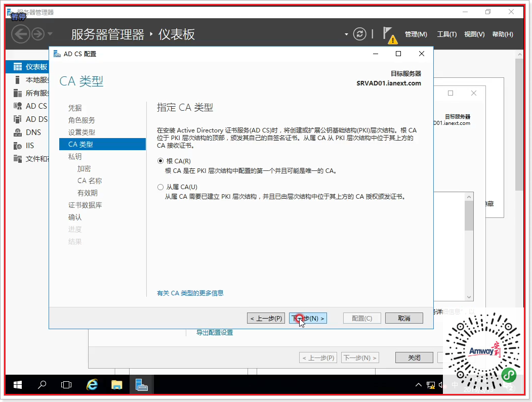This screenshot has width=532, height=402.
Task: Open File Explorer from the taskbar
Action: (117, 385)
